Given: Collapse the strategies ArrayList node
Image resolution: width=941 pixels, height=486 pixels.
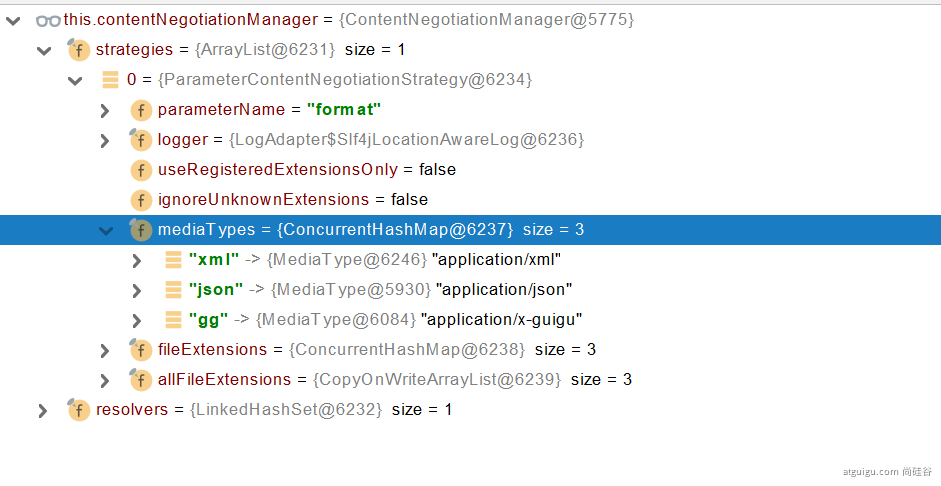Looking at the screenshot, I should click(x=43, y=50).
